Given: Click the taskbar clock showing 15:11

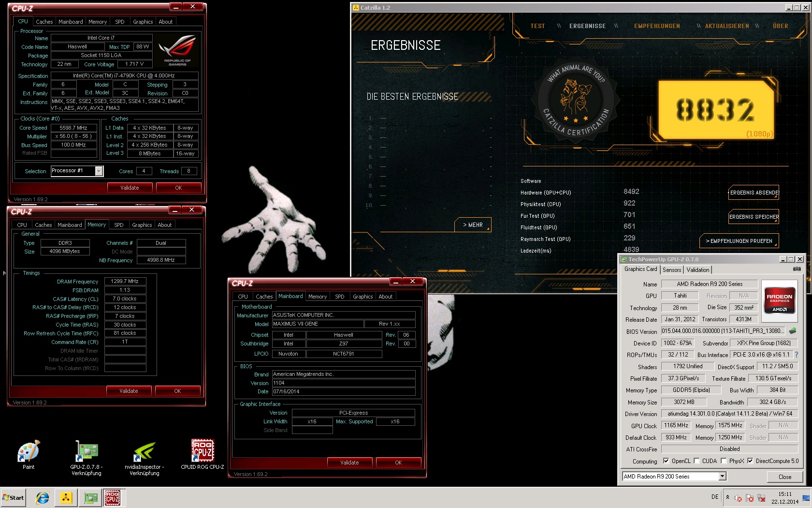Looking at the screenshot, I should (785, 498).
